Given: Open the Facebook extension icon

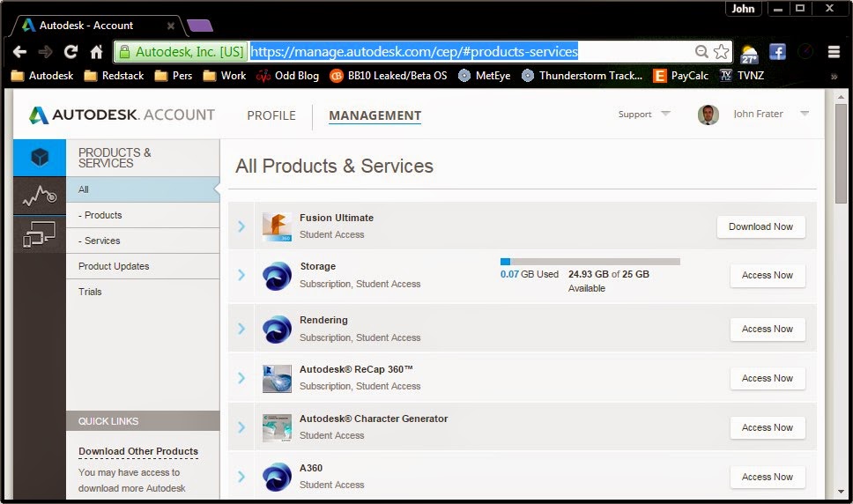Looking at the screenshot, I should (777, 52).
